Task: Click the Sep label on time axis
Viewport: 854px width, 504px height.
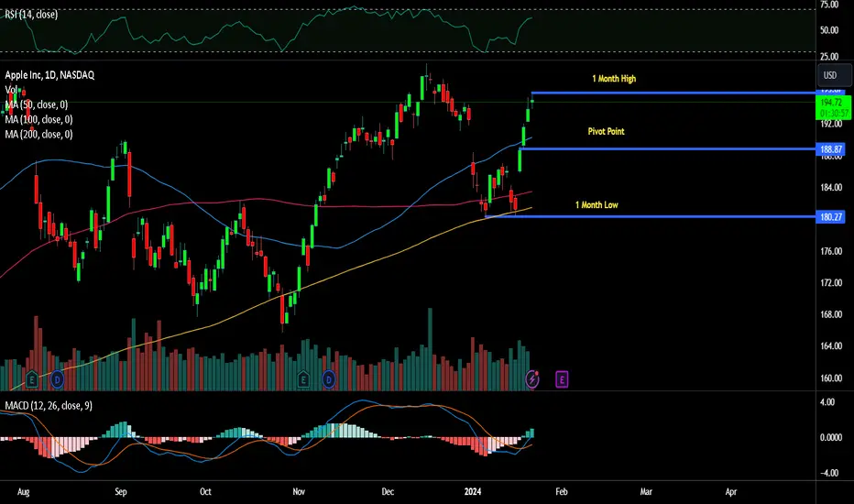Action: (120, 491)
